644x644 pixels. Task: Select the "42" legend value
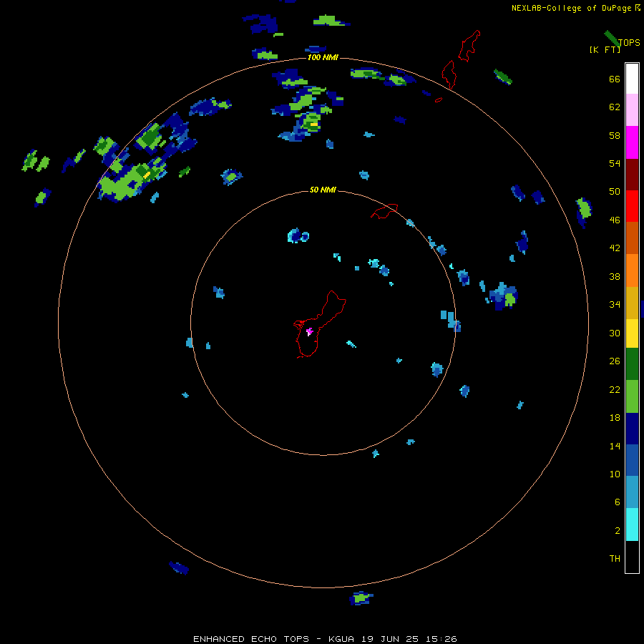615,248
